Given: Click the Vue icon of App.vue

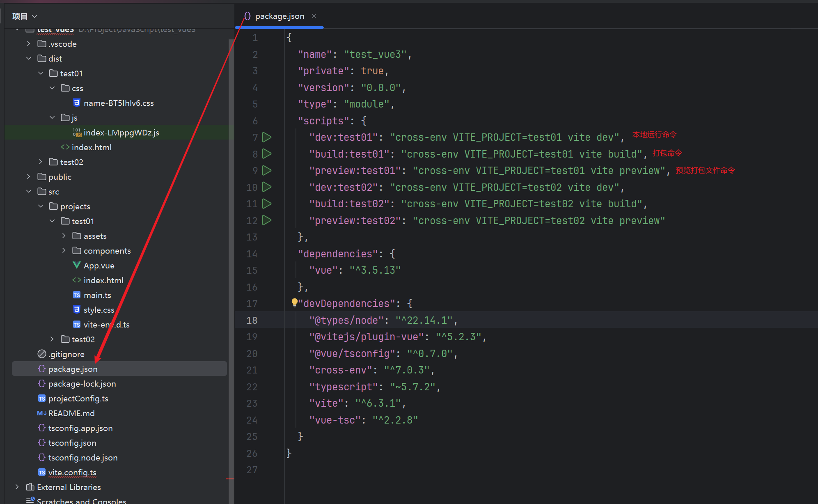Looking at the screenshot, I should 76,265.
